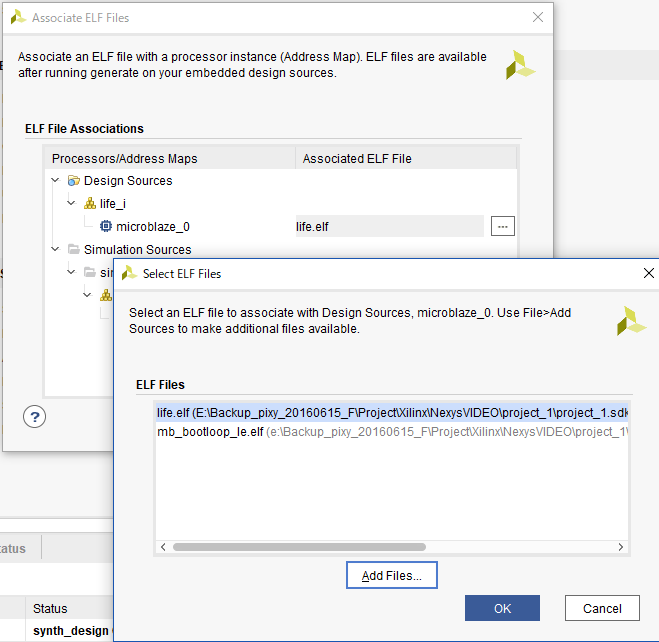This screenshot has height=642, width=659.
Task: Select the life_i tree item label
Action: 113,204
